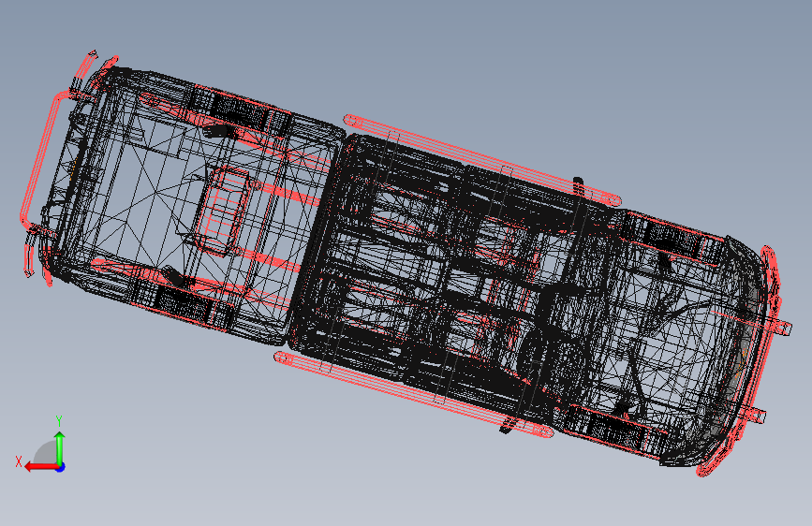Click the "Y" label on the orientation triad
The height and width of the screenshot is (526, 812).
point(59,420)
